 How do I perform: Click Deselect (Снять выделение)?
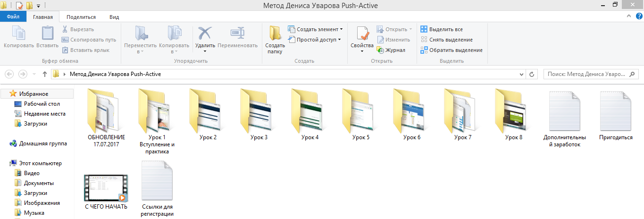446,40
